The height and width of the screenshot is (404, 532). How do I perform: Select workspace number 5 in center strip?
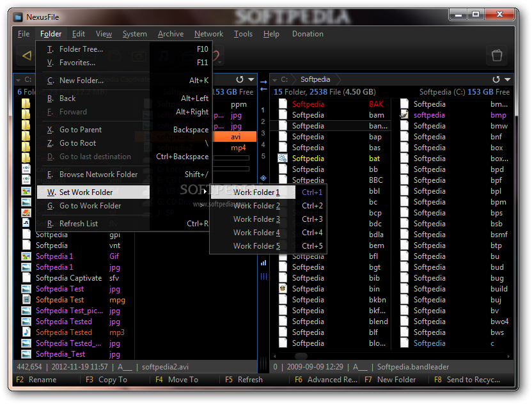pyautogui.click(x=263, y=157)
